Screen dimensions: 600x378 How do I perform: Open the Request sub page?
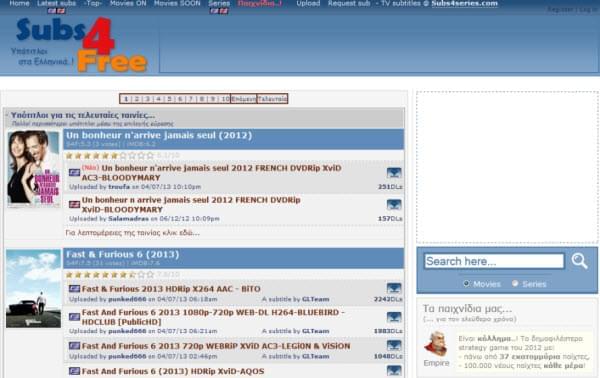349,3
